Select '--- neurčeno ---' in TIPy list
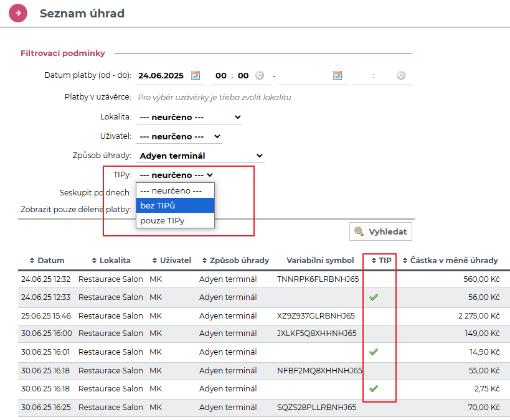This screenshot has width=510, height=420. (x=176, y=191)
